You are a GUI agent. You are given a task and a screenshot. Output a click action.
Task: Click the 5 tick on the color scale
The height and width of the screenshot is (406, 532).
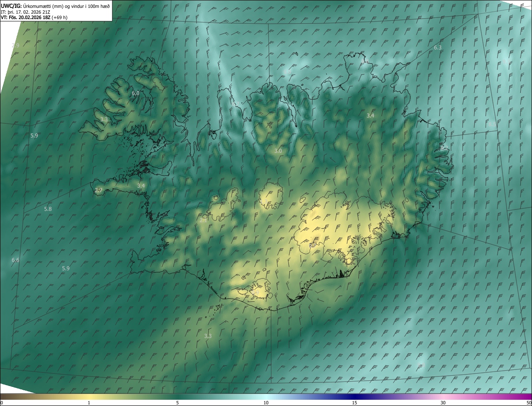[177, 403]
